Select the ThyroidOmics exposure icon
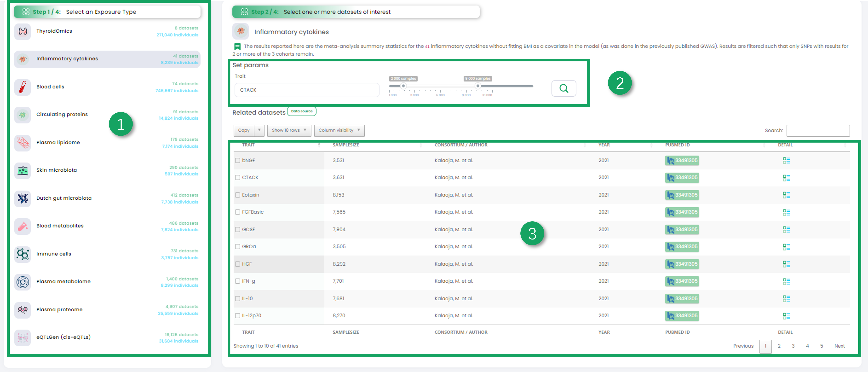Viewport: 868px width, 372px height. 22,31
